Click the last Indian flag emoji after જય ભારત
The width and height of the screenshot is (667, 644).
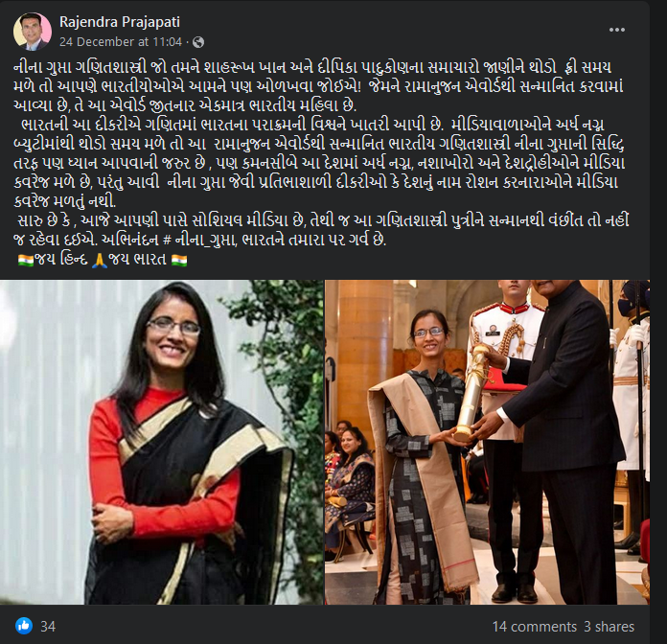click(179, 260)
